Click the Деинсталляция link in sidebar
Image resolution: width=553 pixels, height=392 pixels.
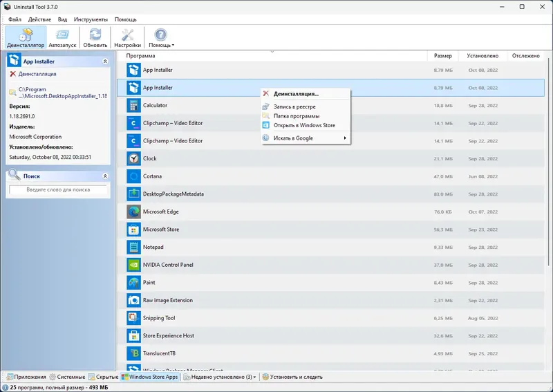pyautogui.click(x=37, y=74)
